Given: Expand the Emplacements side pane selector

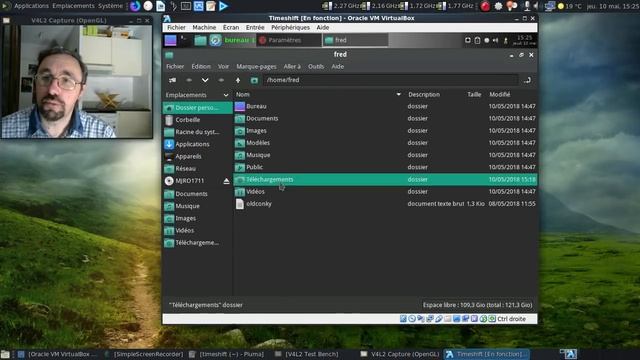Looking at the screenshot, I should coord(226,95).
